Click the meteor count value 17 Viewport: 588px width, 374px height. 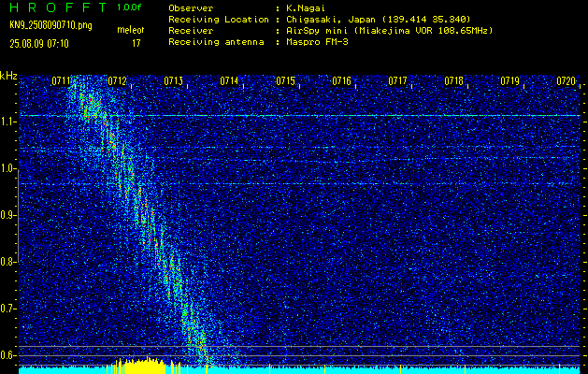pos(136,43)
